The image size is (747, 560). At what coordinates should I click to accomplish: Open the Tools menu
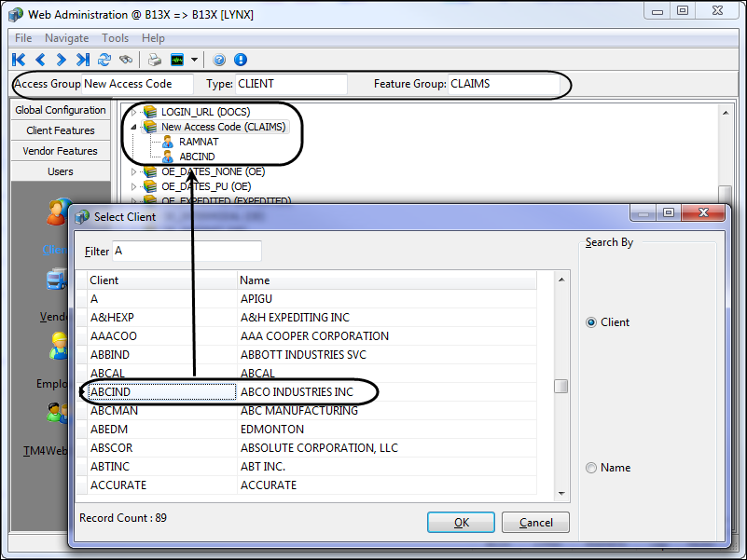pos(116,38)
